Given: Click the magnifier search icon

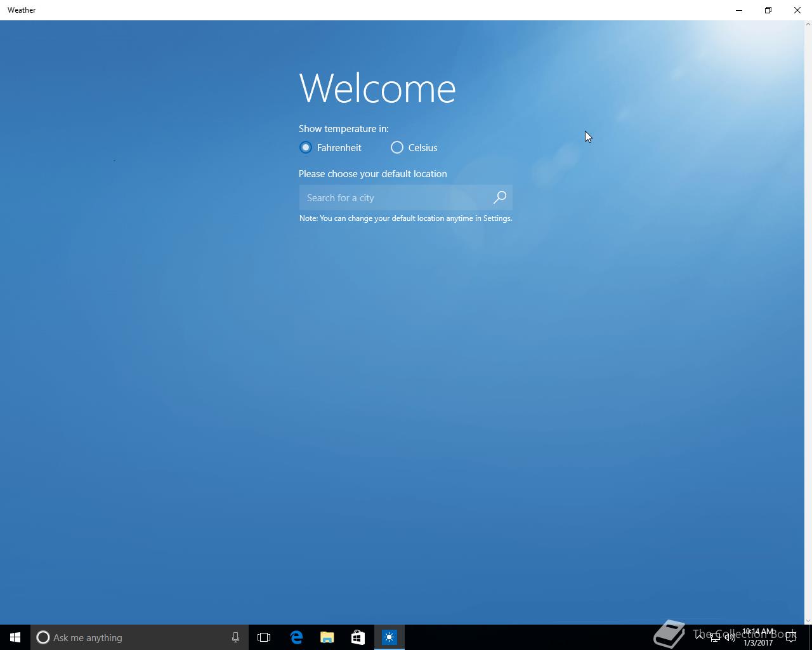Looking at the screenshot, I should (x=500, y=197).
